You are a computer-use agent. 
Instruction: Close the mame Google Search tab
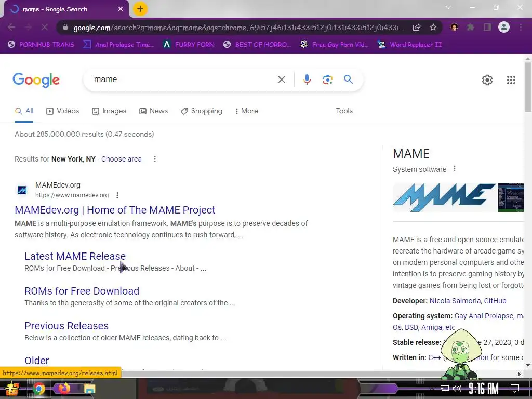pos(121,9)
